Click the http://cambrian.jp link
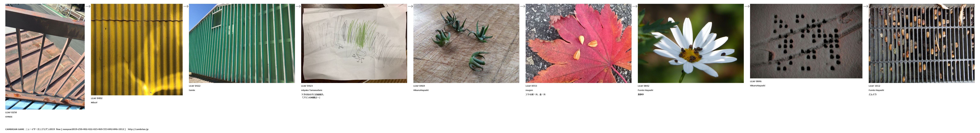Screen dimensions: 980x133 click(138, 129)
